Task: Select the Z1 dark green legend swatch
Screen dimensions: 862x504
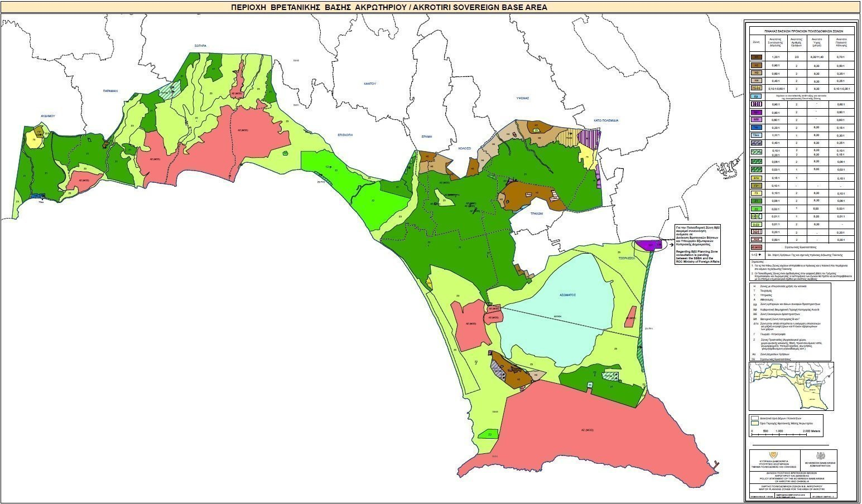Action: (757, 201)
